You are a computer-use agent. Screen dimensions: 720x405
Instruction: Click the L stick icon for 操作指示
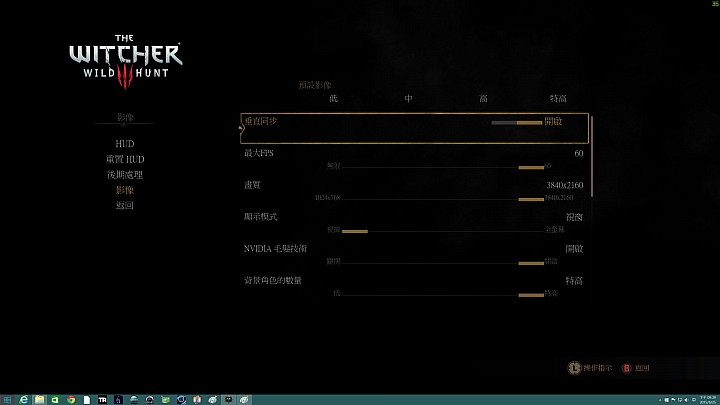(x=574, y=368)
